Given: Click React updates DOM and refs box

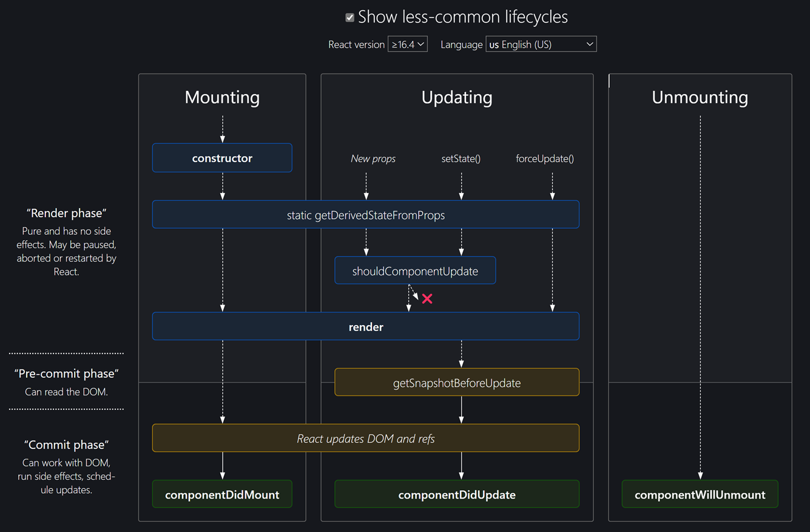Looking at the screenshot, I should tap(366, 438).
